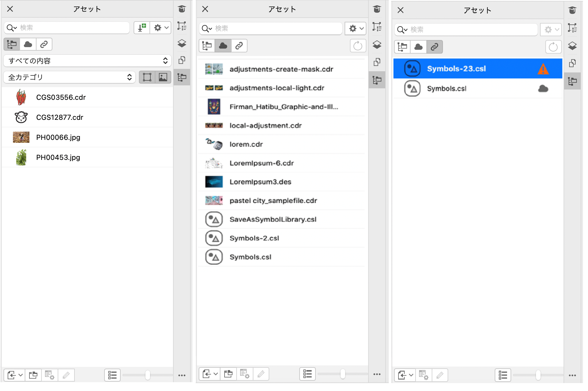Image resolution: width=588 pixels, height=391 pixels.
Task: Open the Learn panel from the first panel sidebar
Action: pos(182,9)
